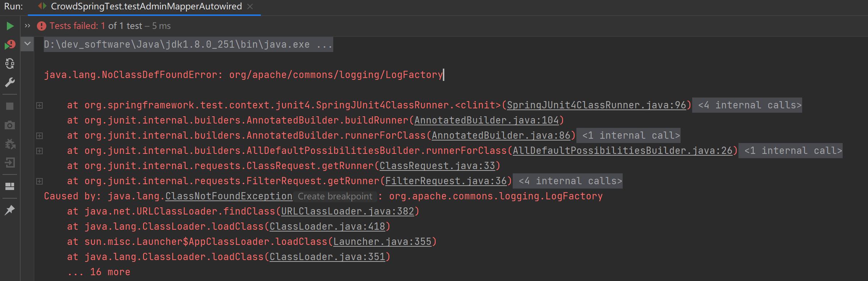Open AnnotatedBuilder.java:86 link
Screen dimensions: 868x281
click(x=501, y=135)
